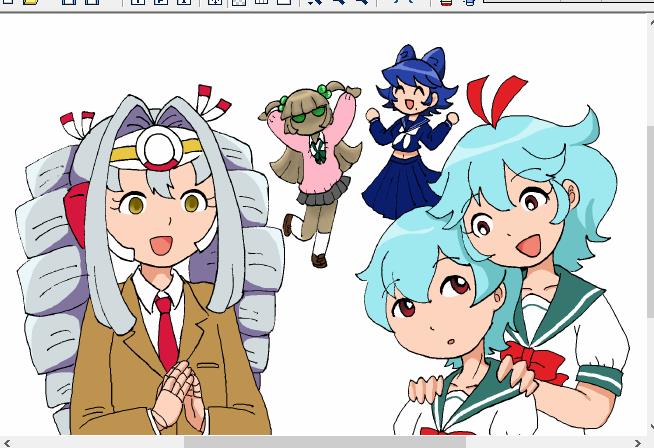Screen dimensions: 654x448
Task: Click the horizontal scrollbar left arrow
Action: (7, 443)
